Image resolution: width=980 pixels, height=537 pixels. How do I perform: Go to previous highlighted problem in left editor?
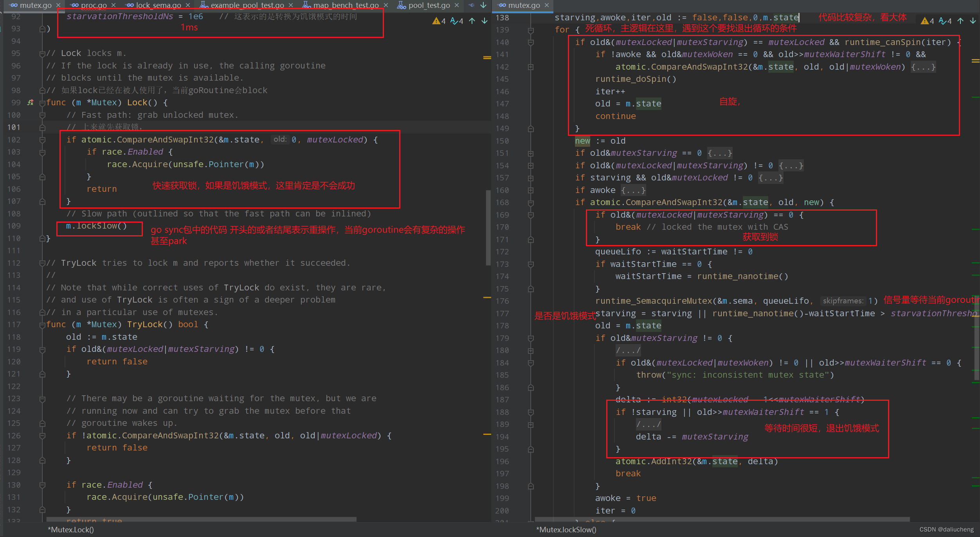point(472,21)
